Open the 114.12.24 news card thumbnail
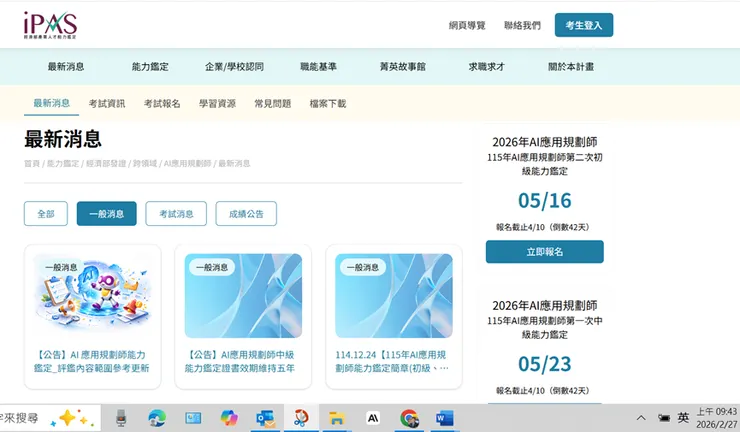This screenshot has width=740, height=432. pos(394,296)
